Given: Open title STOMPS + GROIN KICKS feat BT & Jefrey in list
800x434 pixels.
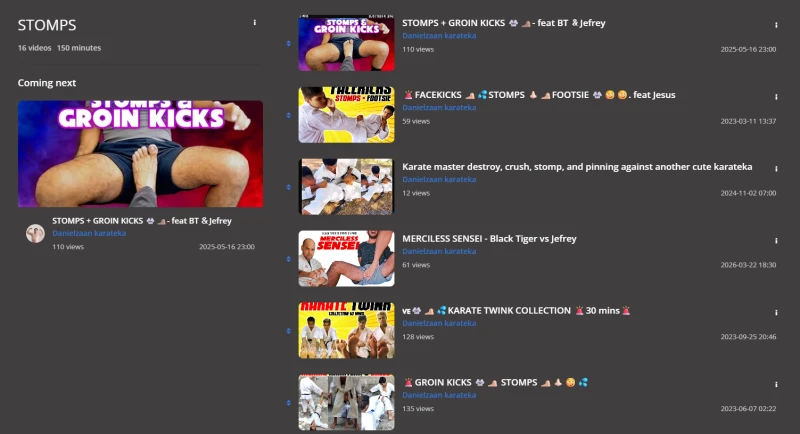Looking at the screenshot, I should [x=504, y=23].
